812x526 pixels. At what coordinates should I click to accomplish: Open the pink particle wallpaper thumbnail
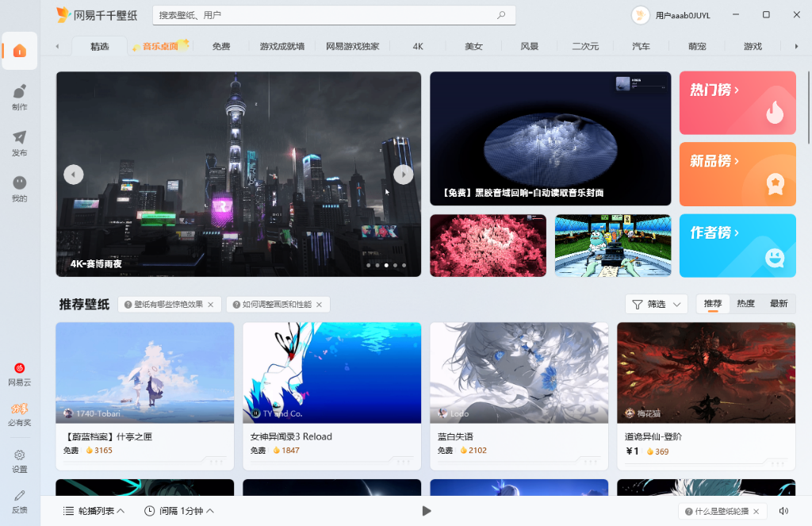(488, 246)
